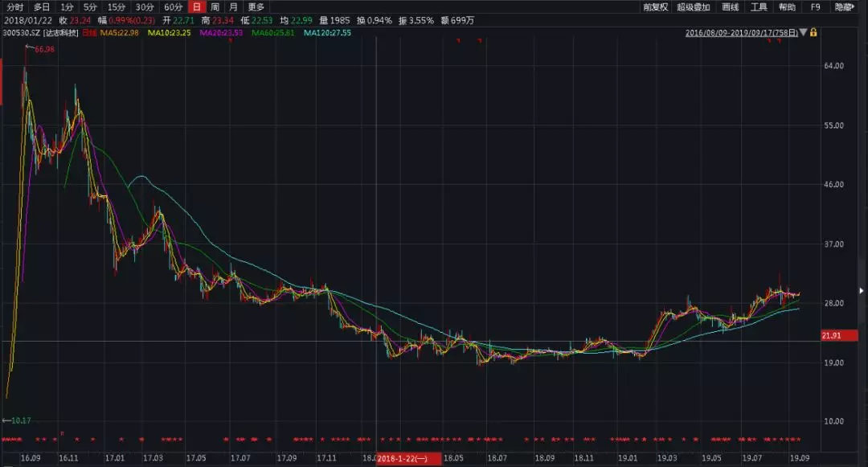Switch chart to 1分 period

pos(68,7)
